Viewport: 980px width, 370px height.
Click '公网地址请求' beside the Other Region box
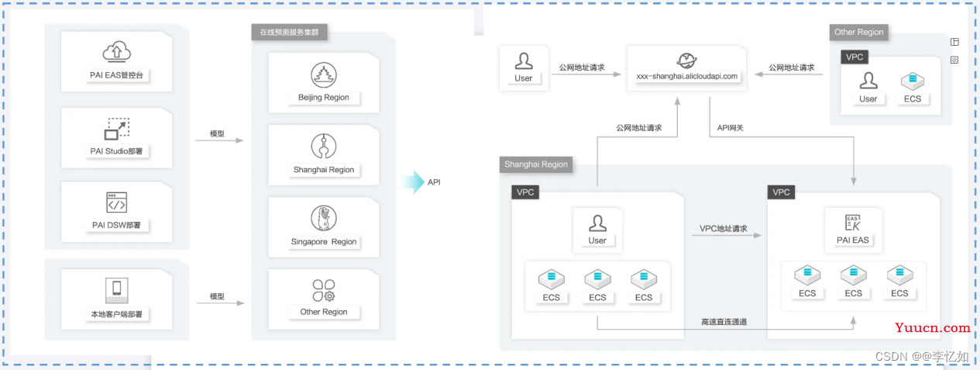791,67
